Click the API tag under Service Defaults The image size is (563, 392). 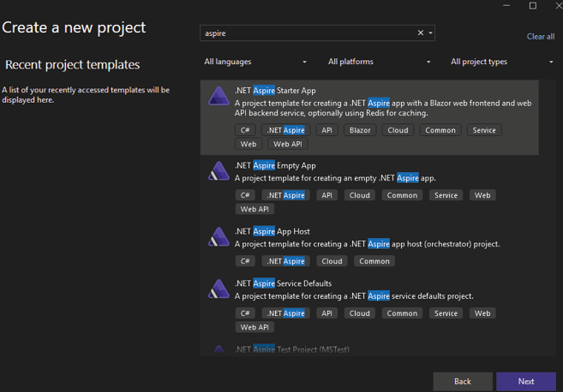pyautogui.click(x=326, y=313)
